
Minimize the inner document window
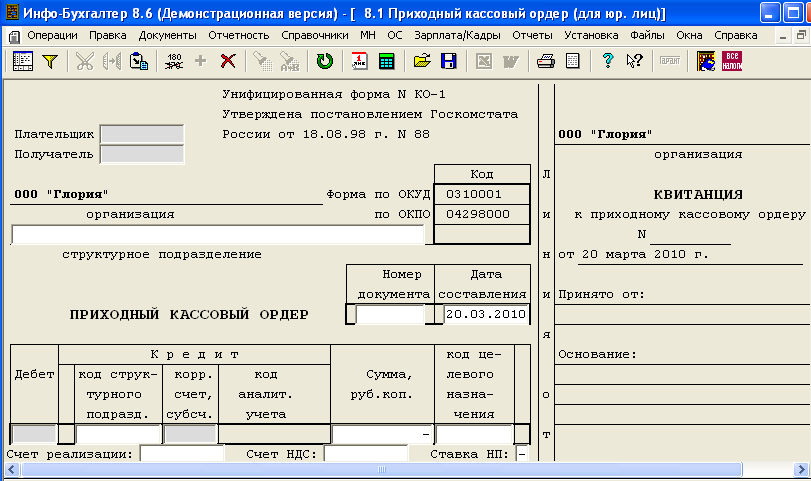783,36
